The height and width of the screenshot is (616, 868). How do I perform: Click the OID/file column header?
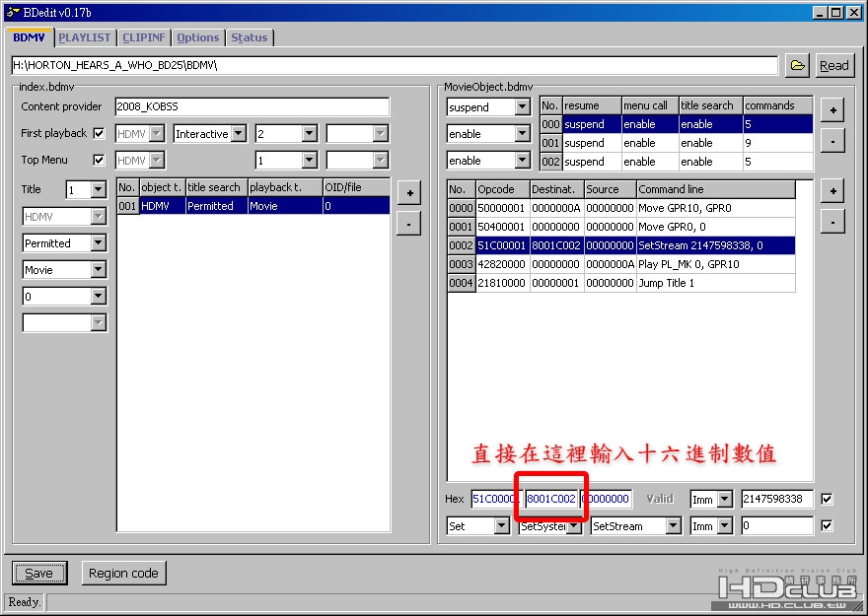[356, 187]
